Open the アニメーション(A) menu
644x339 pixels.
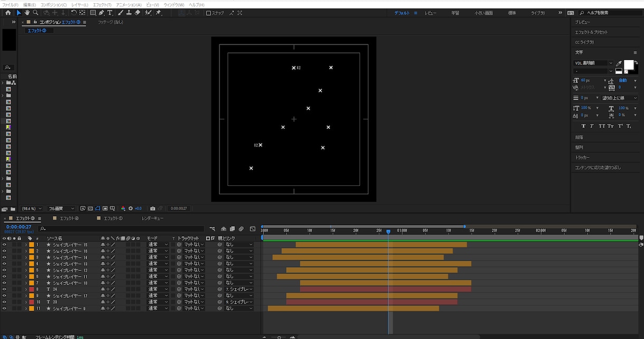point(129,5)
